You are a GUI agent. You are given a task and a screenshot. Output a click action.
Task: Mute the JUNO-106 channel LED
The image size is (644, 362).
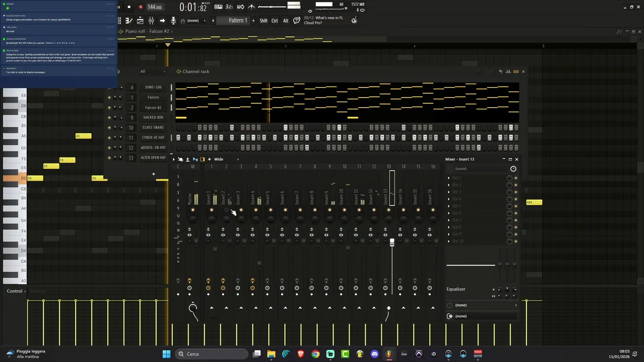pyautogui.click(x=109, y=87)
